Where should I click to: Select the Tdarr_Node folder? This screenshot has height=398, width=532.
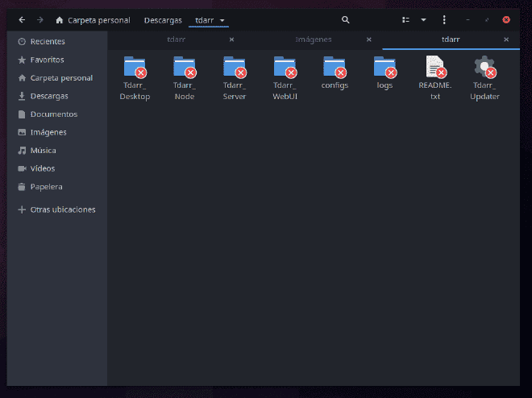[x=185, y=78]
